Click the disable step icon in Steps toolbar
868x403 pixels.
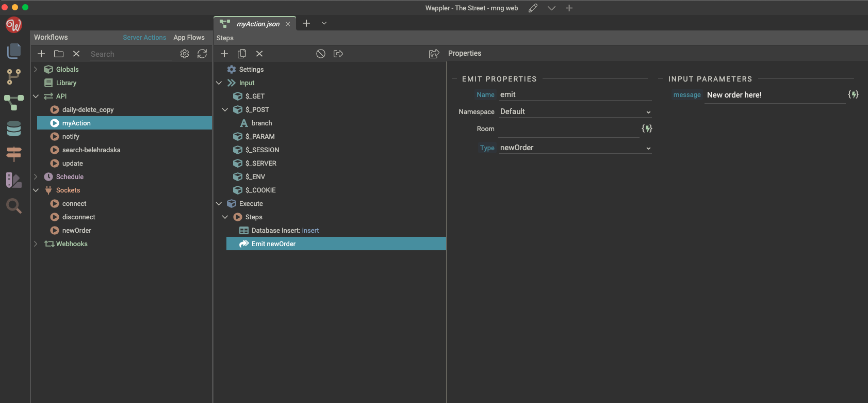pyautogui.click(x=321, y=54)
